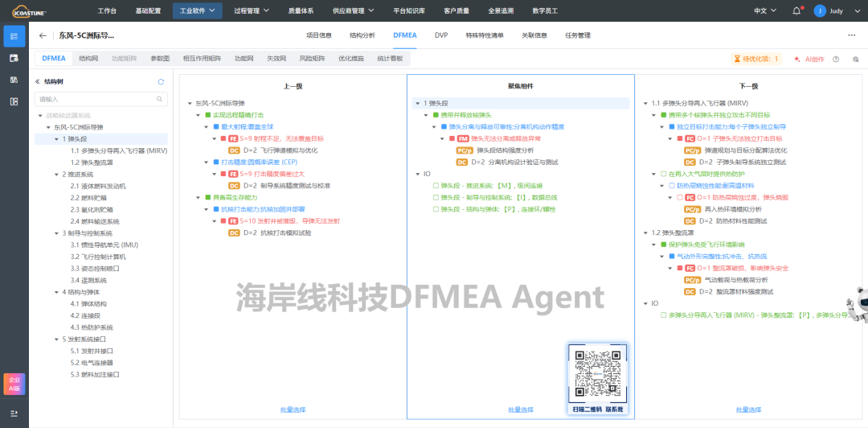Screen dimensions: 868x428
Task: Open 任务管理 tab
Action: (578, 35)
